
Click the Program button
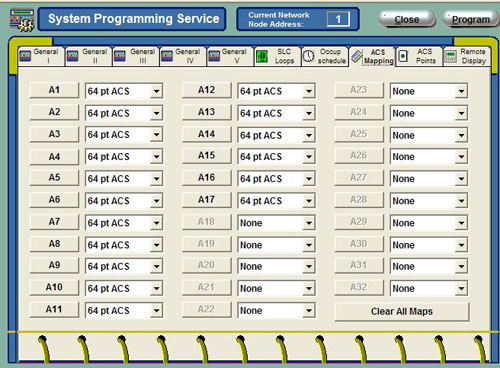(471, 19)
